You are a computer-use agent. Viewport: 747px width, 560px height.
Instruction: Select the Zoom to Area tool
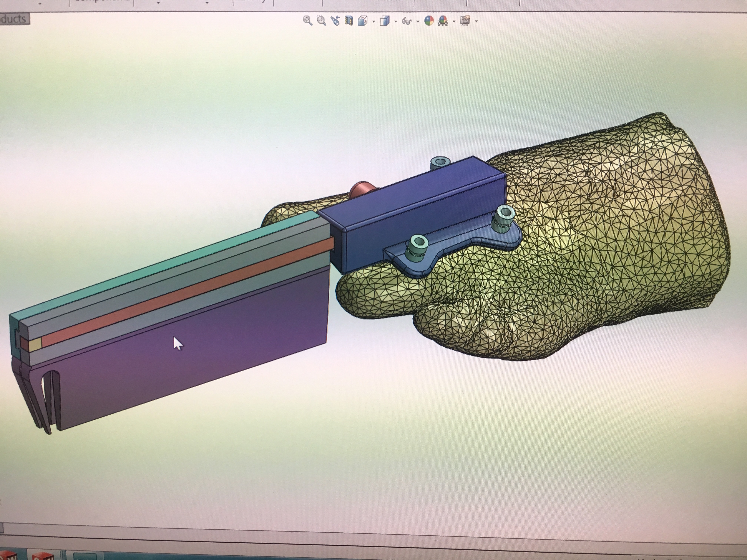[321, 21]
